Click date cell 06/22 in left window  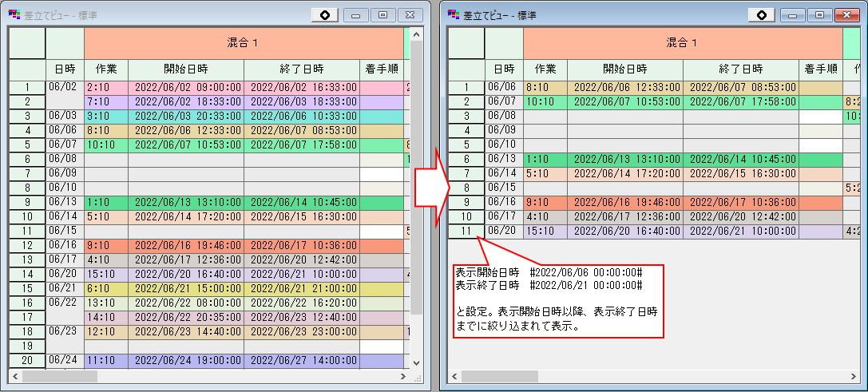(65, 311)
